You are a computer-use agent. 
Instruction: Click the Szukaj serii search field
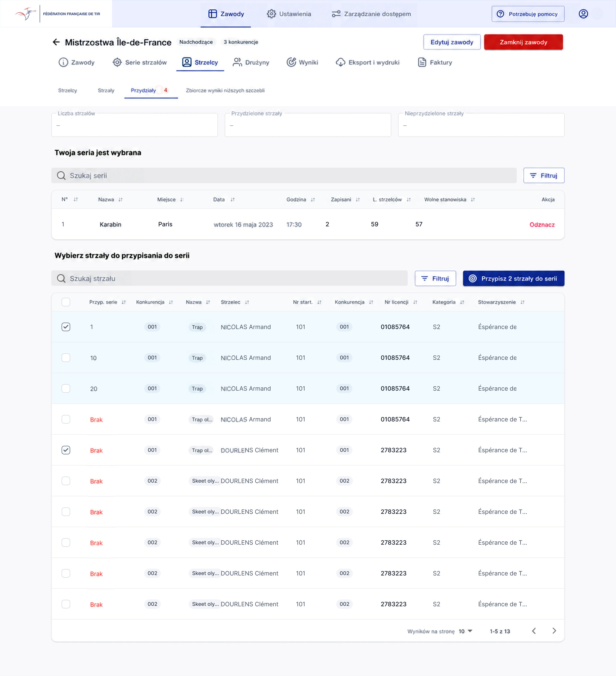coord(284,175)
